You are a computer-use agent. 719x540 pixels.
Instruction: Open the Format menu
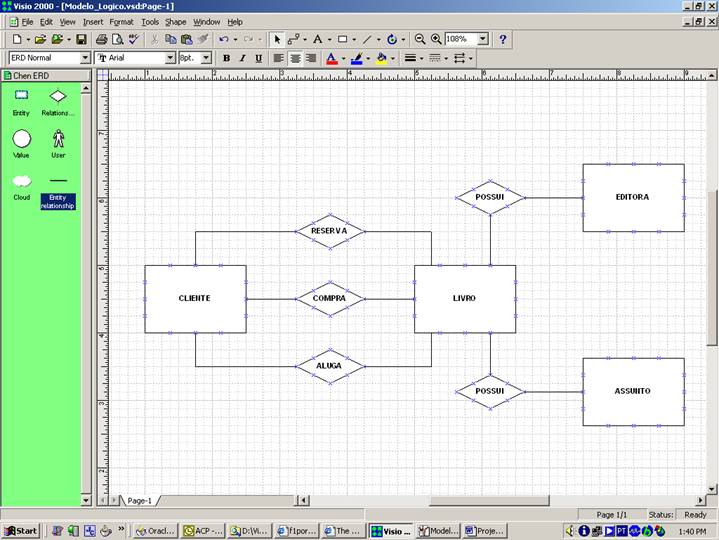click(121, 21)
